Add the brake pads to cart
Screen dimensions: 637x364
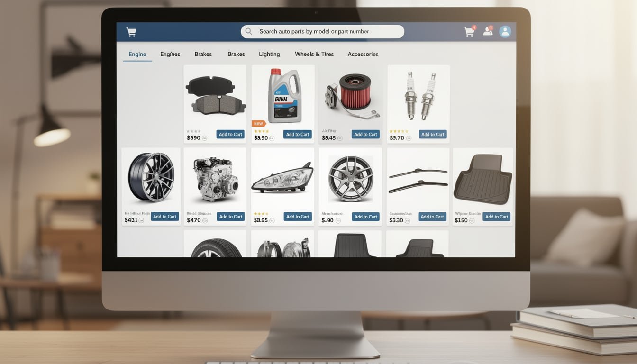point(230,134)
